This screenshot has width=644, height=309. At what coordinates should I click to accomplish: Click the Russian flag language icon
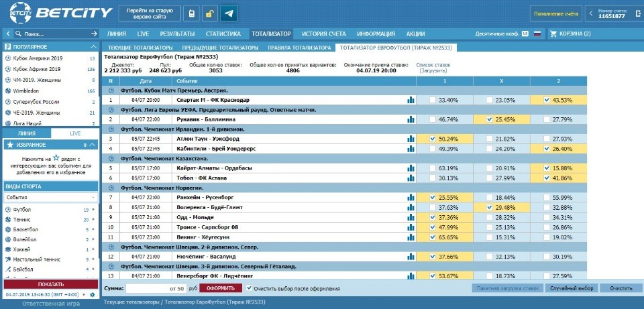(537, 34)
